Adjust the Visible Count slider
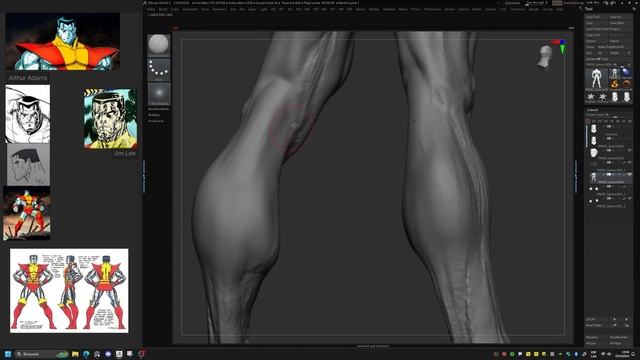640x360 pixels. click(608, 115)
